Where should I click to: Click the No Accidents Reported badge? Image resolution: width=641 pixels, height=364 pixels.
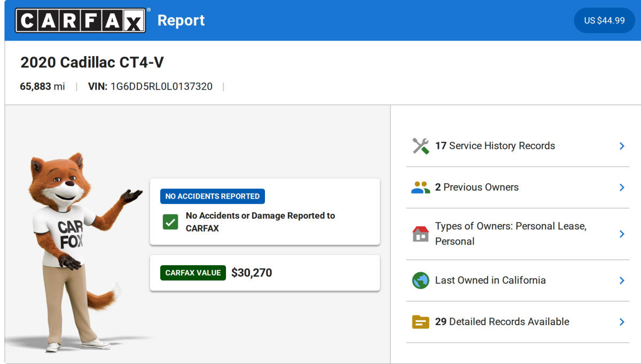click(213, 196)
